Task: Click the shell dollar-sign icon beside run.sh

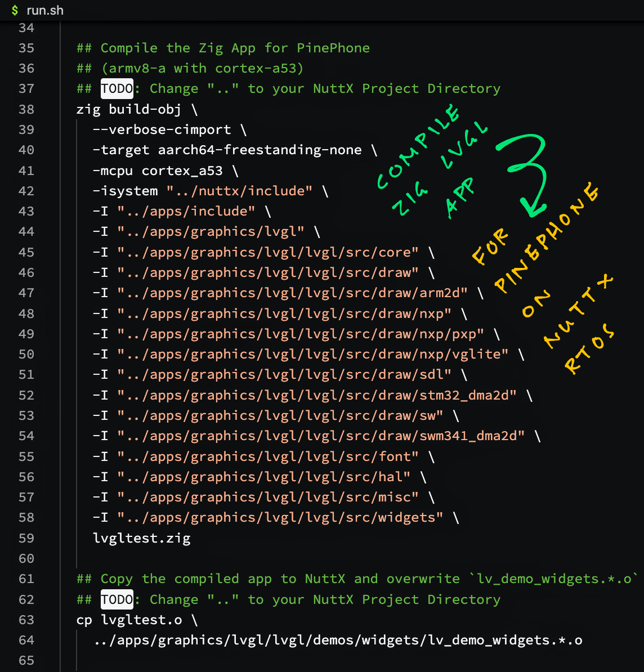Action: pyautogui.click(x=15, y=10)
